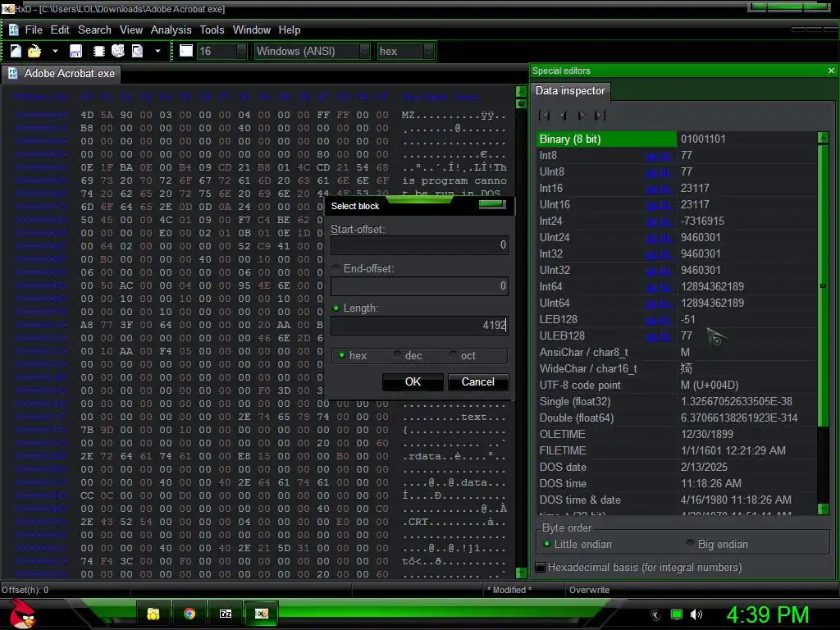This screenshot has height=630, width=840.
Task: Click the Overwrite mode status bar entry
Action: (589, 590)
